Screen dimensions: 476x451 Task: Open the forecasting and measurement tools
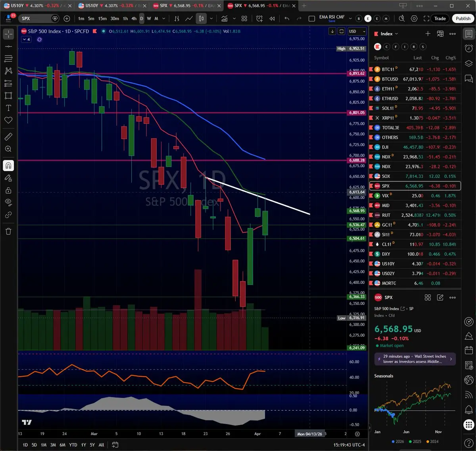tap(8, 83)
